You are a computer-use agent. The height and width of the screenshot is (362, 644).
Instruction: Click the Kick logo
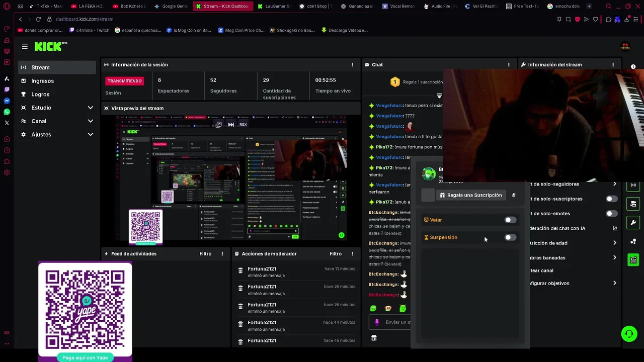pyautogui.click(x=50, y=46)
